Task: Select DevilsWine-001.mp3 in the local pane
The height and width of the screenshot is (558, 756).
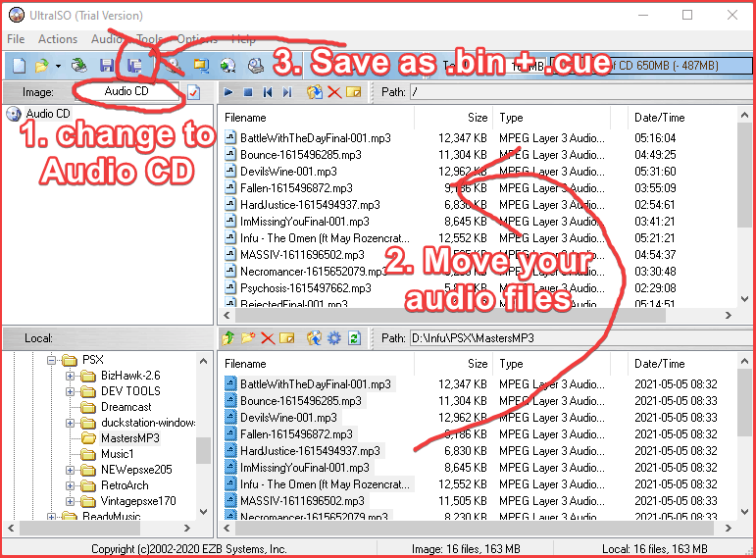Action: pos(288,418)
